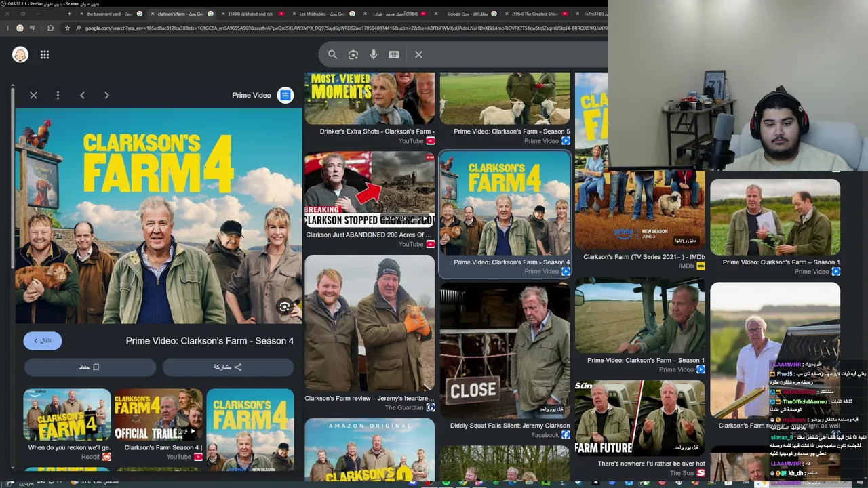The height and width of the screenshot is (488, 868).
Task: Share the image with مشاركة button
Action: (x=228, y=367)
